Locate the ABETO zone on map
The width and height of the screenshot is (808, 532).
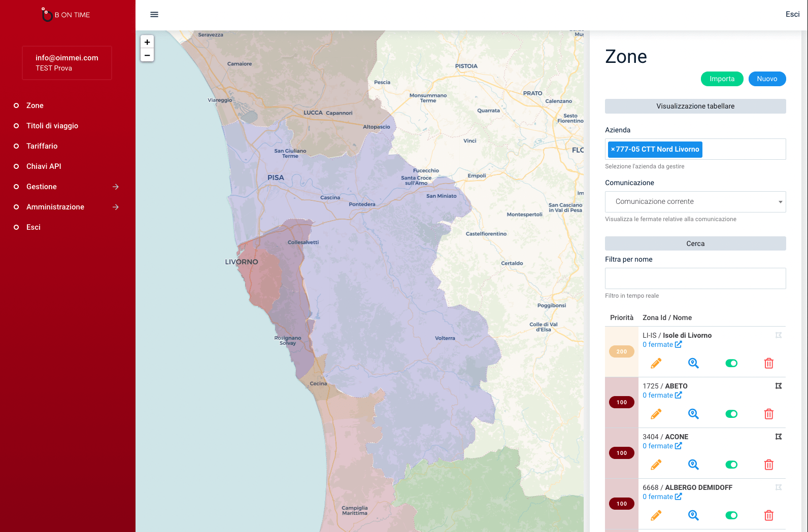[x=693, y=414]
